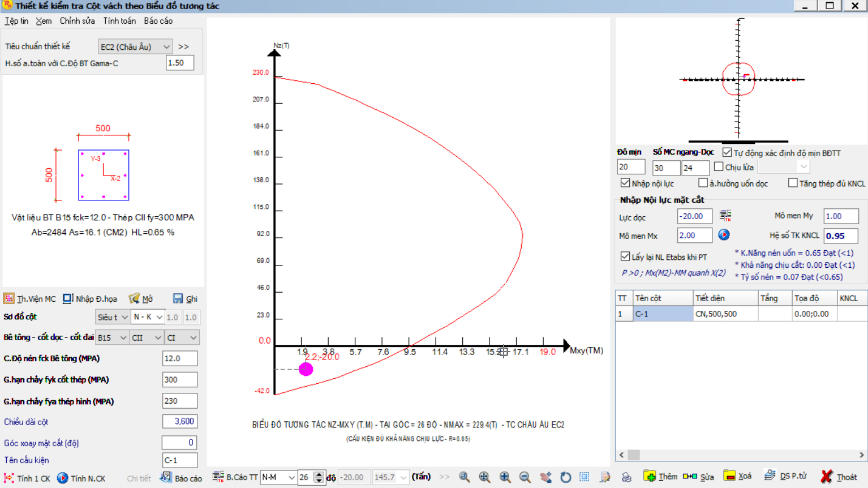Click the Tiết diện column header

(x=725, y=298)
